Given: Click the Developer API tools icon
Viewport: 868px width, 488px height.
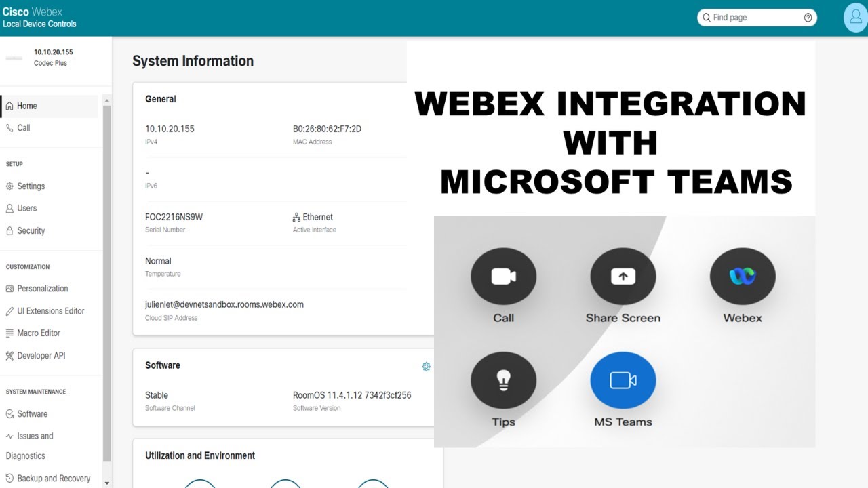Looking at the screenshot, I should (9, 356).
